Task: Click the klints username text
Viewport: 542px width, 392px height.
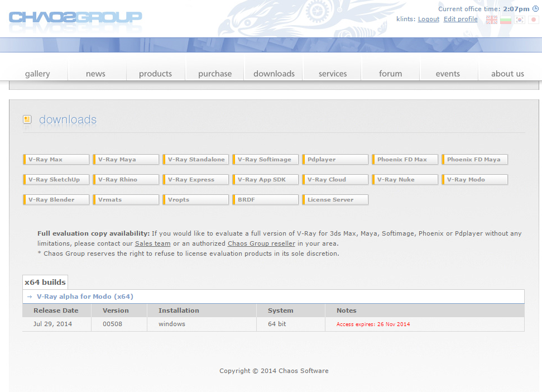Action: 406,19
